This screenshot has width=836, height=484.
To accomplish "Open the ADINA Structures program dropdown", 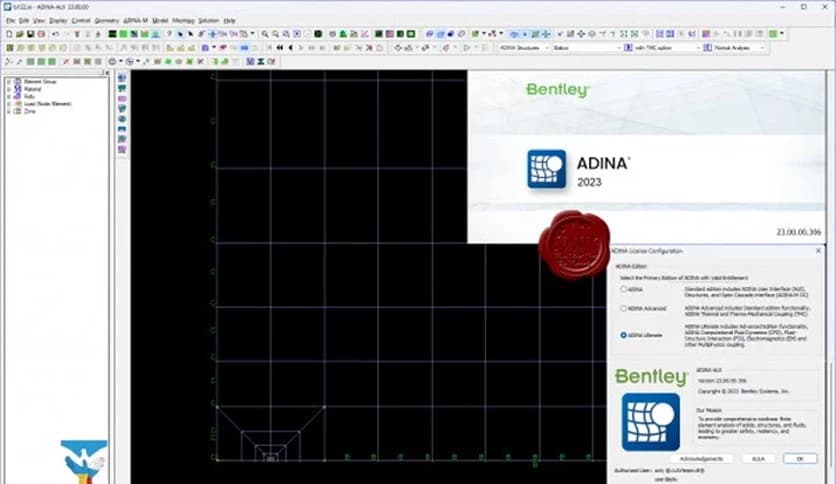I will 524,48.
